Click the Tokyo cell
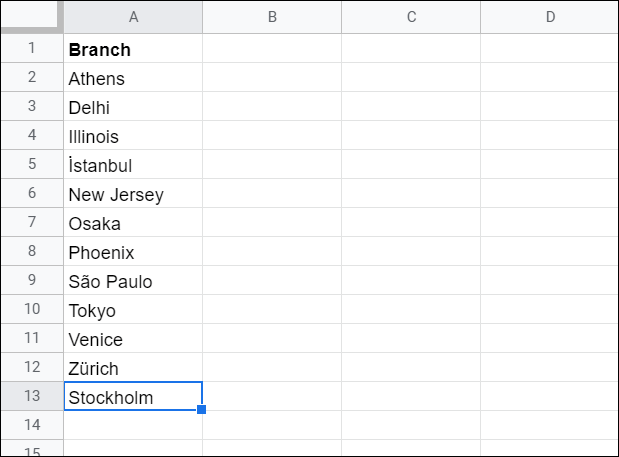Screen dimensions: 619x457 133,309
